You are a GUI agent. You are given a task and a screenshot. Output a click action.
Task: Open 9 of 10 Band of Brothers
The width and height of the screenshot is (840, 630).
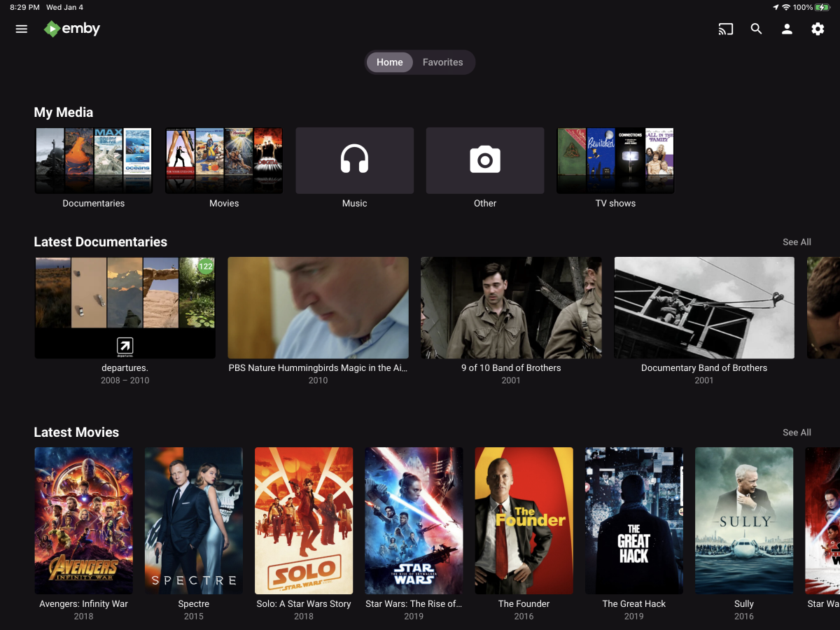pyautogui.click(x=511, y=308)
